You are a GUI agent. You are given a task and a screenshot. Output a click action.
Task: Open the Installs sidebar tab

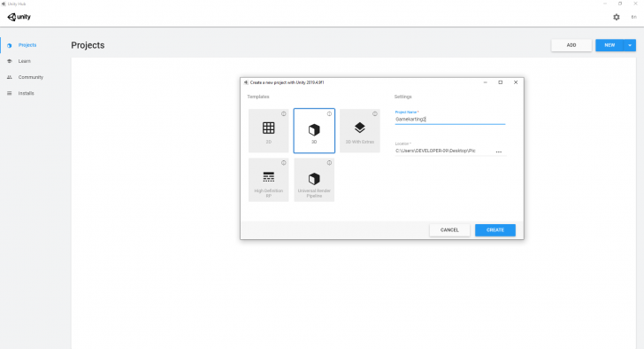point(26,93)
